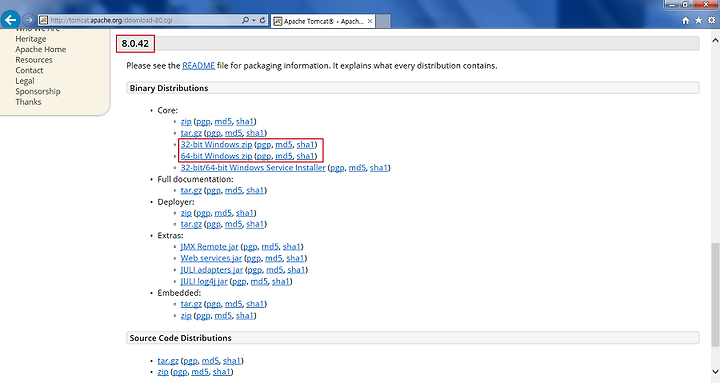Open sha1 link for JULI log4j jar
The image size is (720, 383).
coord(281,282)
